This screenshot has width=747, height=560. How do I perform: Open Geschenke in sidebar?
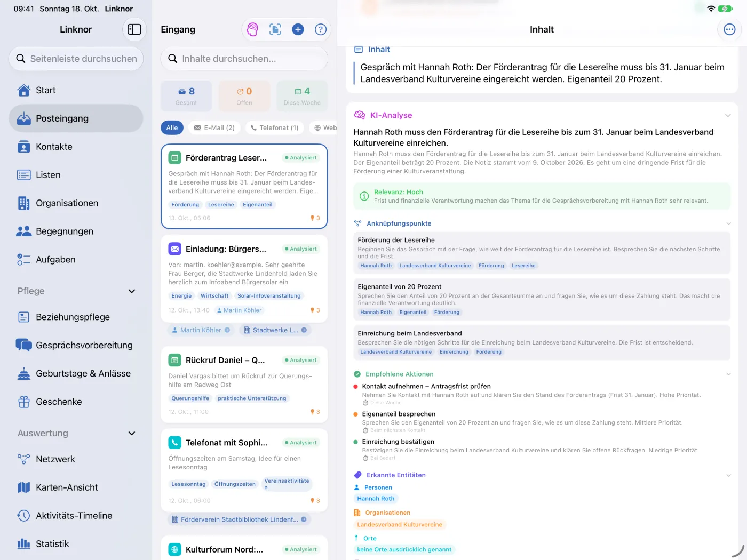(x=76, y=402)
